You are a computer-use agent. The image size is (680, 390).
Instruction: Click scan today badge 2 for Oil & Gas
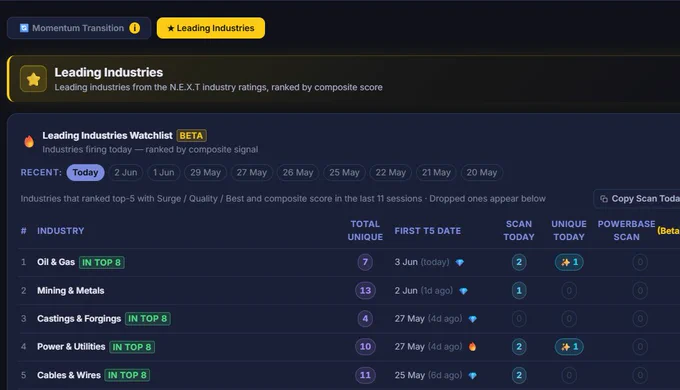click(x=519, y=262)
